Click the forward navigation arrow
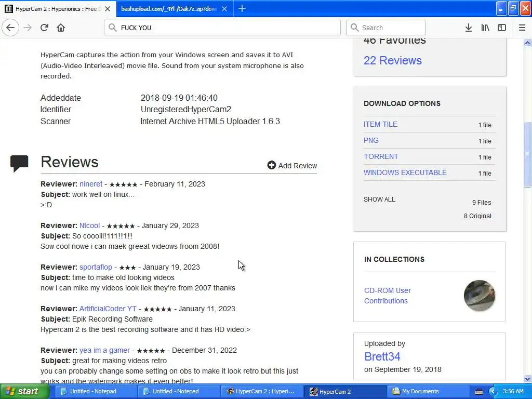The image size is (532, 399). click(x=28, y=28)
